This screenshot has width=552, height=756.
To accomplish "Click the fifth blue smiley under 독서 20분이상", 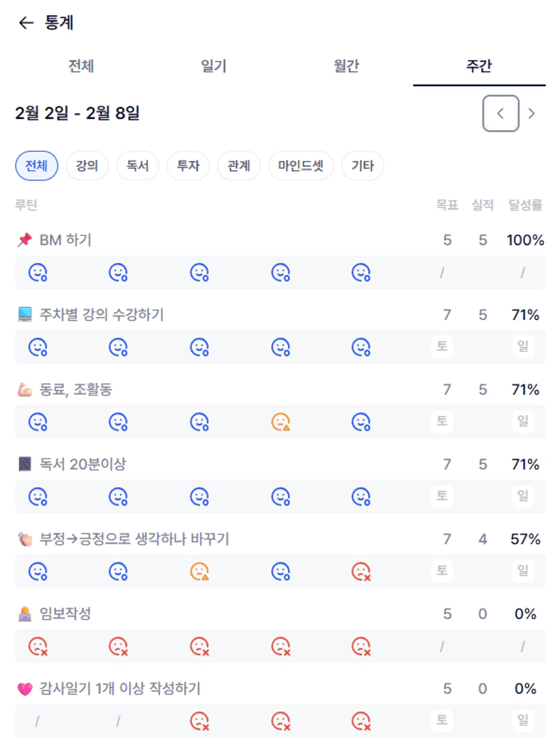I will click(x=361, y=497).
